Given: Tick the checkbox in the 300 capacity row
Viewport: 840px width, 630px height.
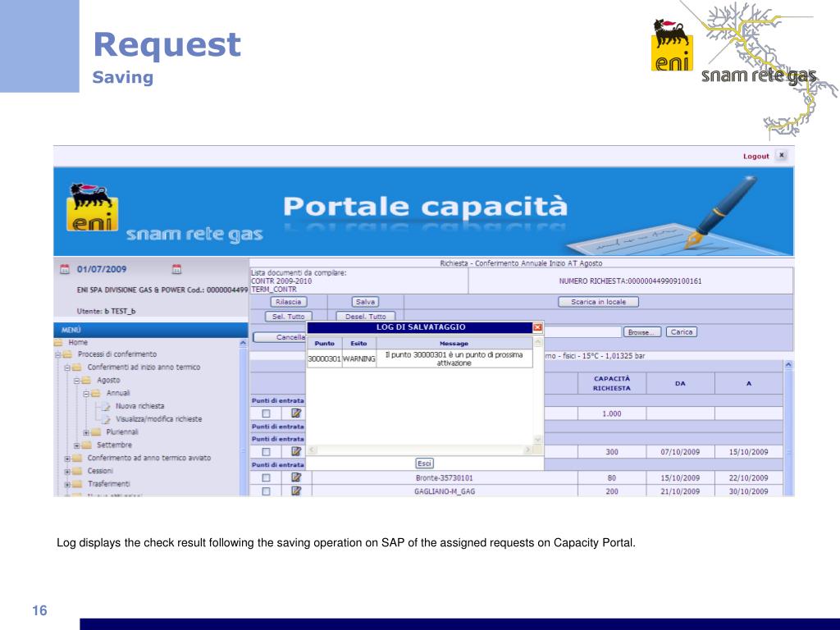Looking at the screenshot, I should tap(266, 452).
